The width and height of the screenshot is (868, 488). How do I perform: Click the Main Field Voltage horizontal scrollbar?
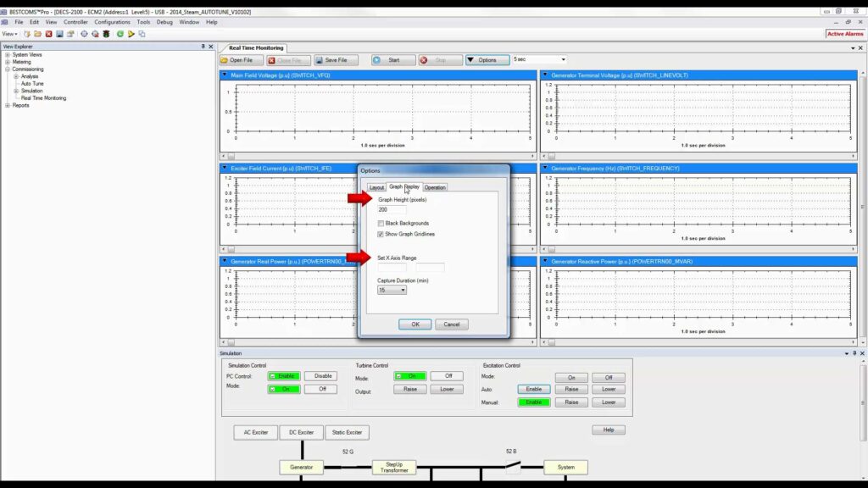pyautogui.click(x=377, y=156)
